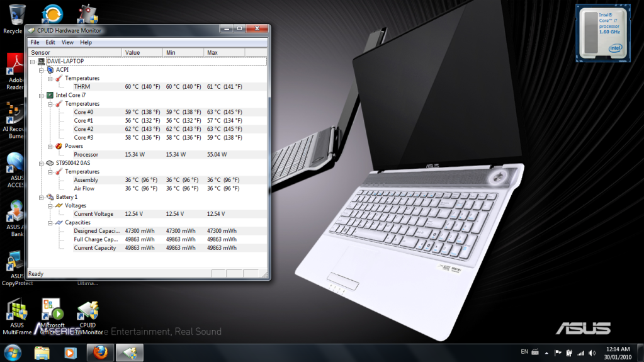The height and width of the screenshot is (362, 644).
Task: Click the ACPI shield icon
Action: click(50, 70)
